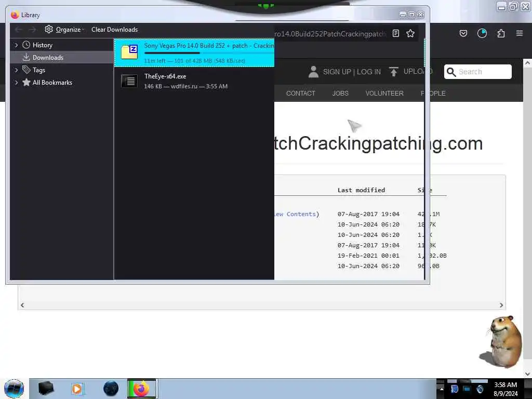This screenshot has width=532, height=399.
Task: Click the TheEye-x64.exe file icon
Action: pos(129,81)
